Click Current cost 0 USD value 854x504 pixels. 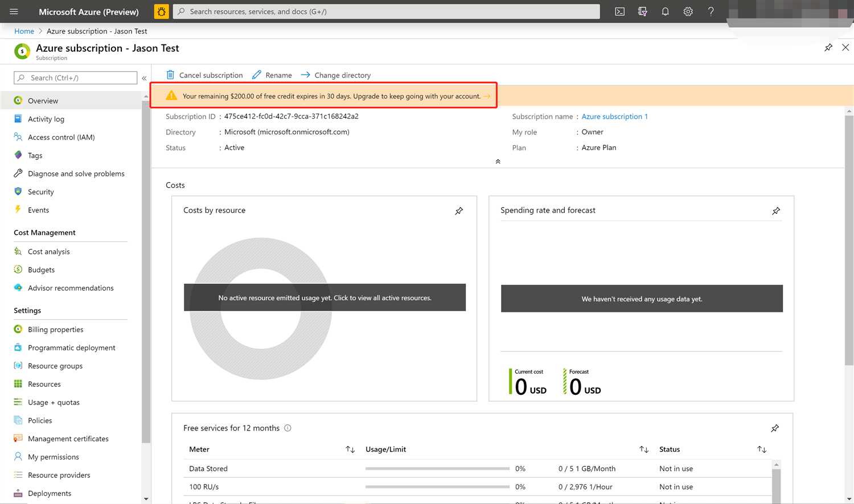[531, 387]
